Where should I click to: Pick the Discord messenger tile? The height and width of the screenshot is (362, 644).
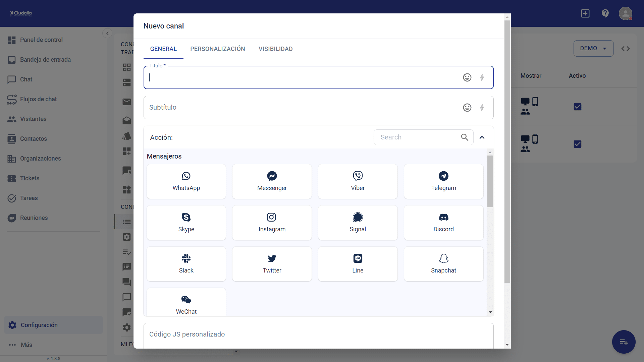pyautogui.click(x=443, y=223)
